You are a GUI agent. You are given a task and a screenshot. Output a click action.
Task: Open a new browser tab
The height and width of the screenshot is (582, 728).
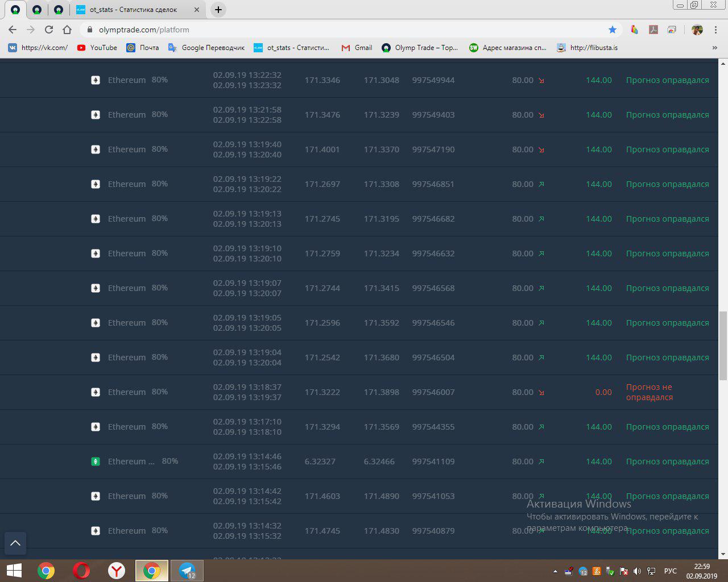point(218,10)
